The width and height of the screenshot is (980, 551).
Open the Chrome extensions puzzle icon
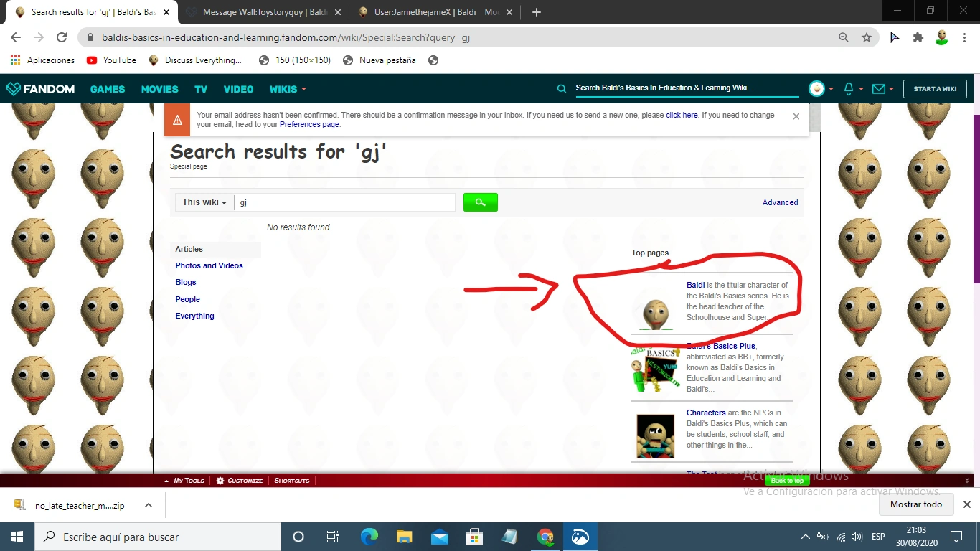(918, 37)
